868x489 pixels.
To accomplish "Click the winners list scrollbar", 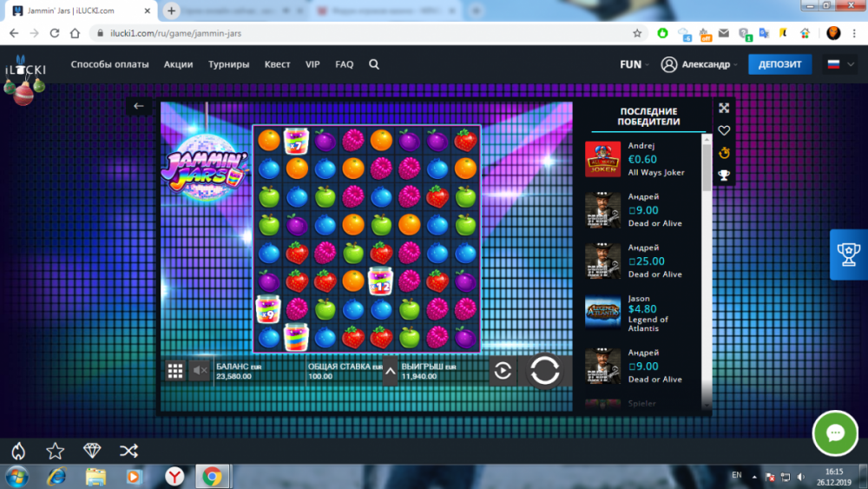I will pyautogui.click(x=707, y=261).
